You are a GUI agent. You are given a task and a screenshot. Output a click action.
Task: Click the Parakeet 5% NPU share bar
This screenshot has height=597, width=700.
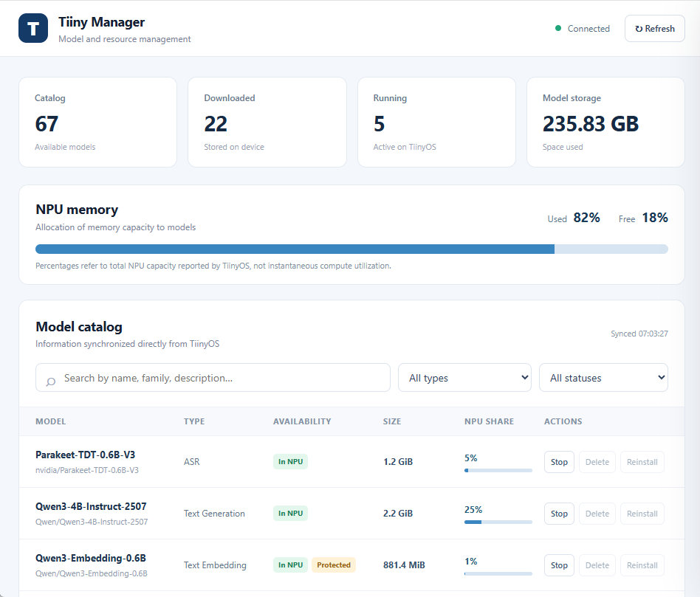pos(498,470)
